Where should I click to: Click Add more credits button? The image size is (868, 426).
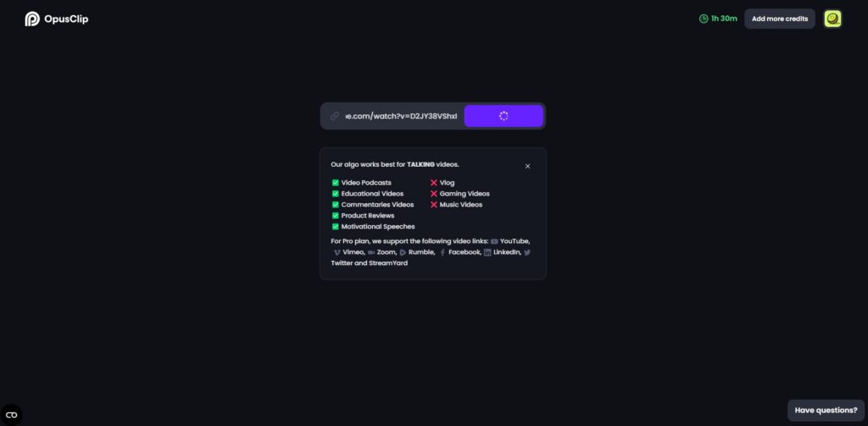[780, 19]
